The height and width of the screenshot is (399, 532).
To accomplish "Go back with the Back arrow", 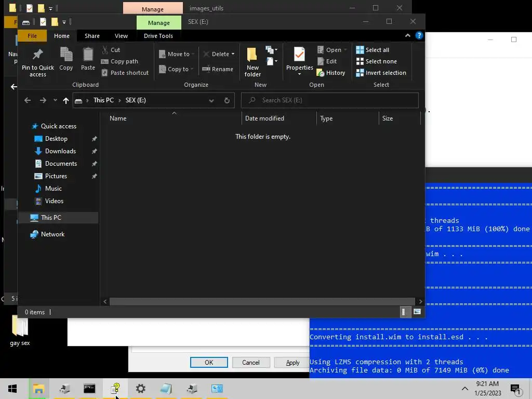I will tap(28, 100).
